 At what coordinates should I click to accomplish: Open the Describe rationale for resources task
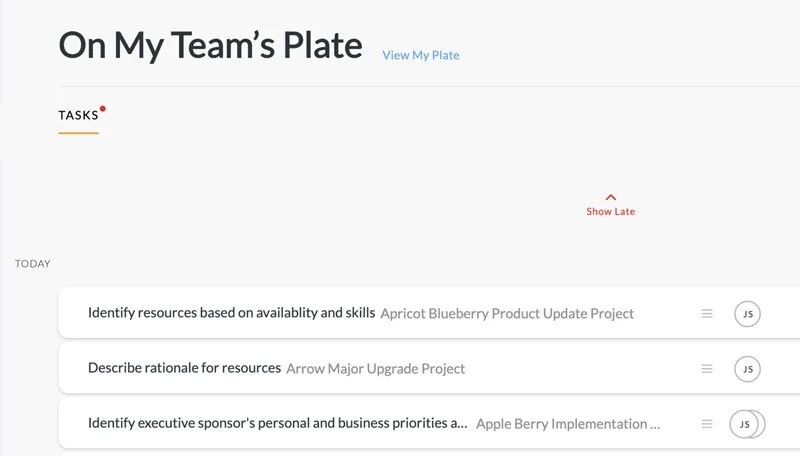184,368
